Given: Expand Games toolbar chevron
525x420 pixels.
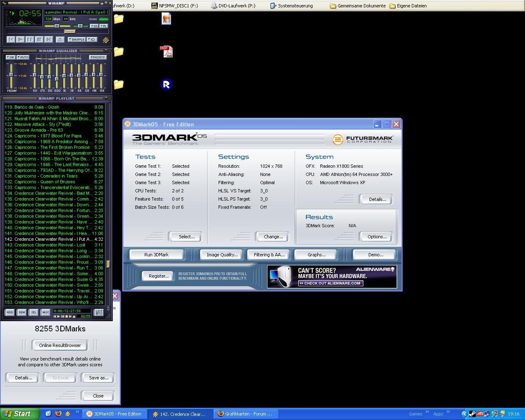Looking at the screenshot, I should [x=427, y=412].
